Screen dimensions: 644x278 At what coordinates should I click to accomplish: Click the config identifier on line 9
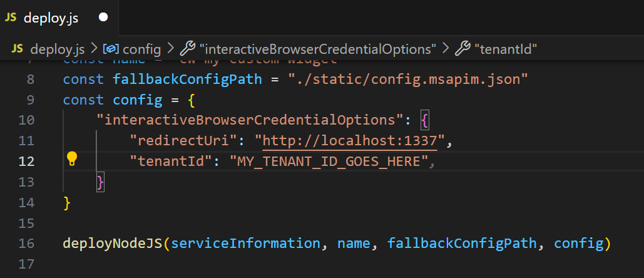pyautogui.click(x=138, y=100)
